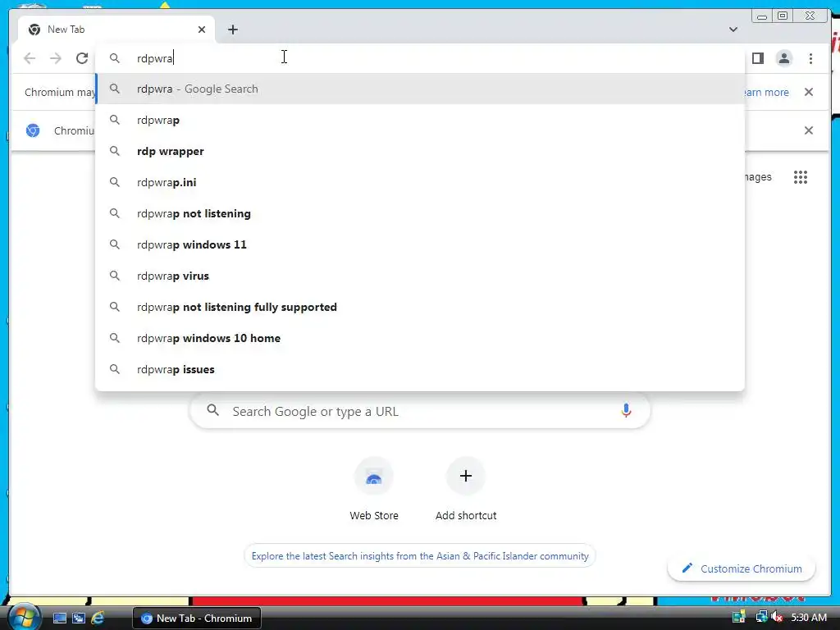Dismiss the Chromium infobar with X
Image resolution: width=840 pixels, height=630 pixels.
(x=809, y=92)
